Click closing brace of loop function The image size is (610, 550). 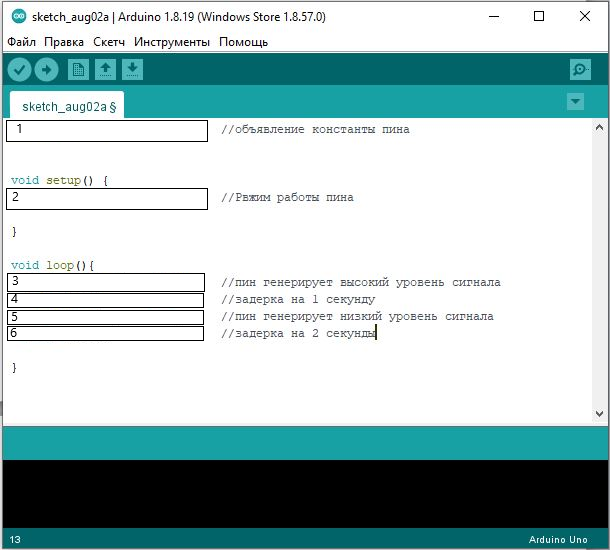(14, 368)
